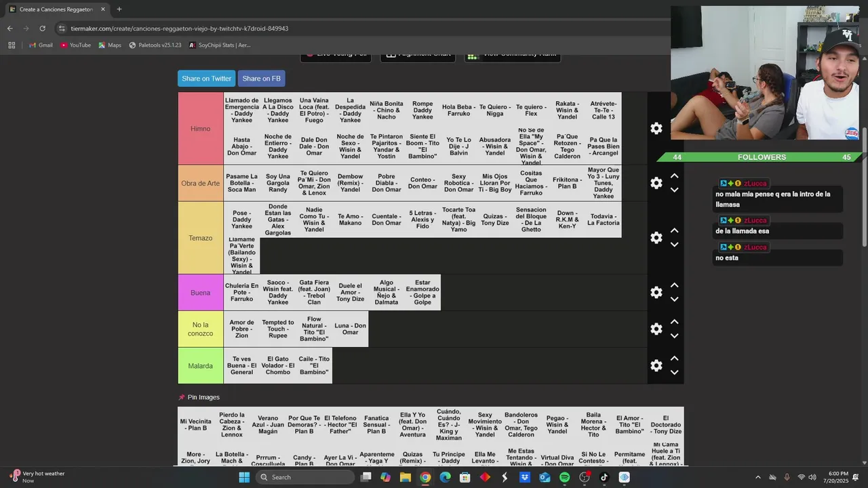Select Luna - Don Omar tile
This screenshot has height=488, width=868.
click(350, 329)
